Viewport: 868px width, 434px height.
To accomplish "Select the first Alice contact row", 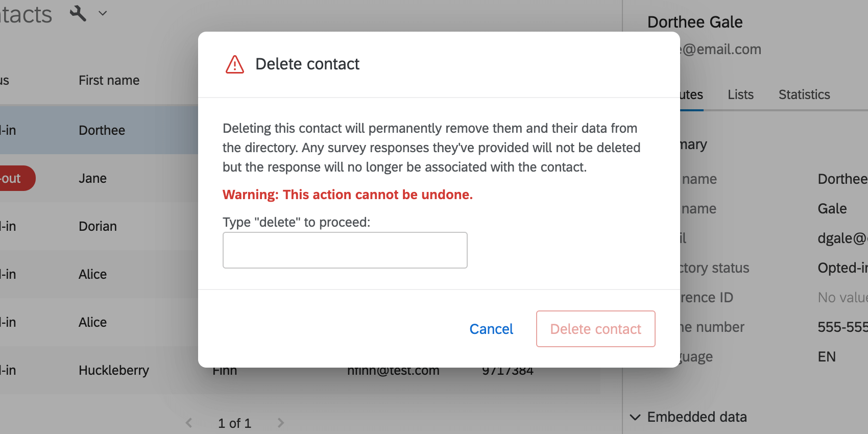I will click(92, 274).
